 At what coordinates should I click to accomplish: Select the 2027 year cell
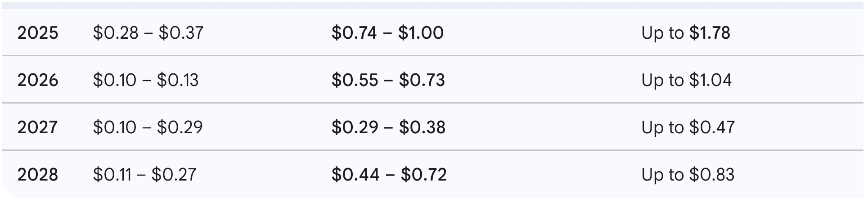point(38,127)
